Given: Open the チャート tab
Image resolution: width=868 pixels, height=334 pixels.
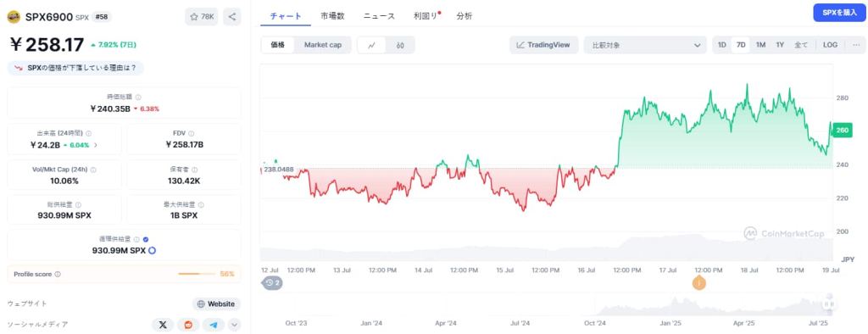Looking at the screenshot, I should pos(286,16).
